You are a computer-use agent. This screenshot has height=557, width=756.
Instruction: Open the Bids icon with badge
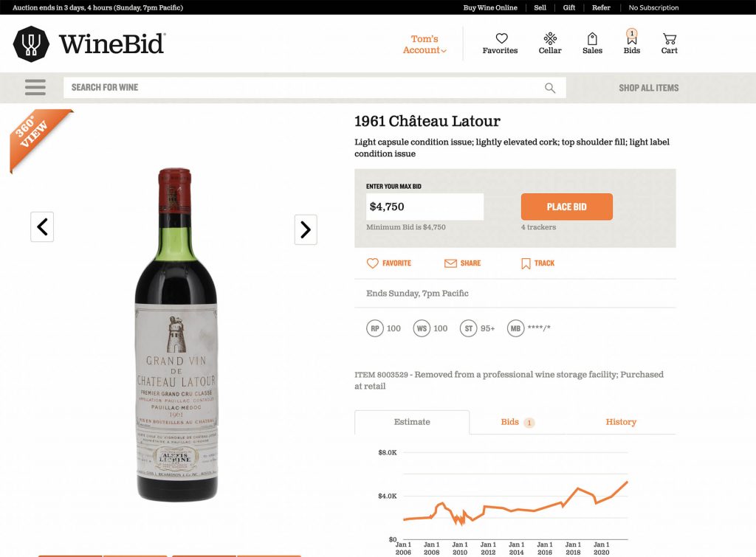pyautogui.click(x=632, y=40)
